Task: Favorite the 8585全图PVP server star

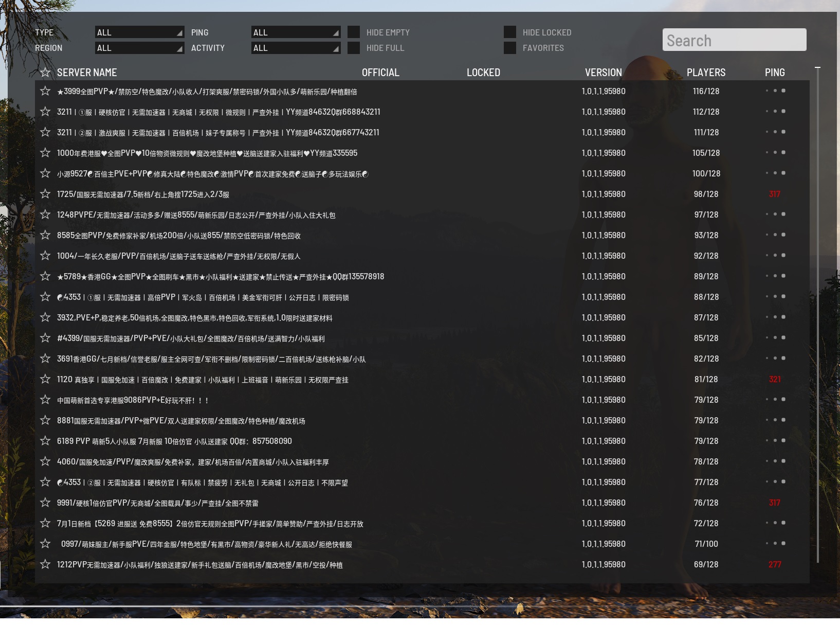Action: pyautogui.click(x=45, y=235)
